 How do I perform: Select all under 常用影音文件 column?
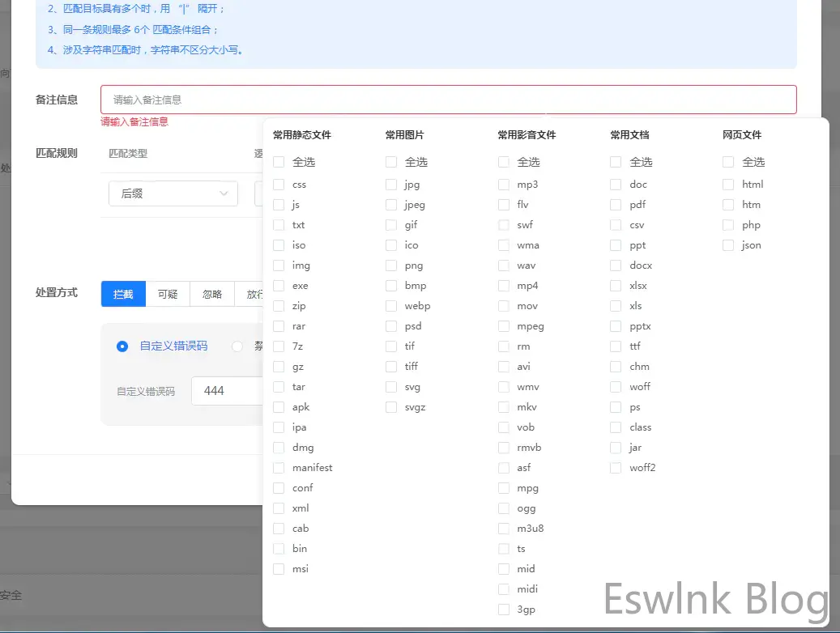point(504,162)
